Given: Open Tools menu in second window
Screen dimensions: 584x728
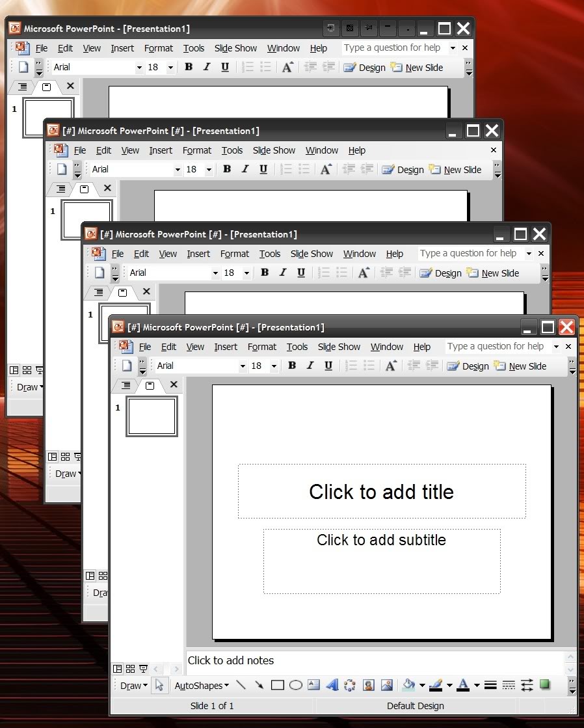Looking at the screenshot, I should pos(232,150).
